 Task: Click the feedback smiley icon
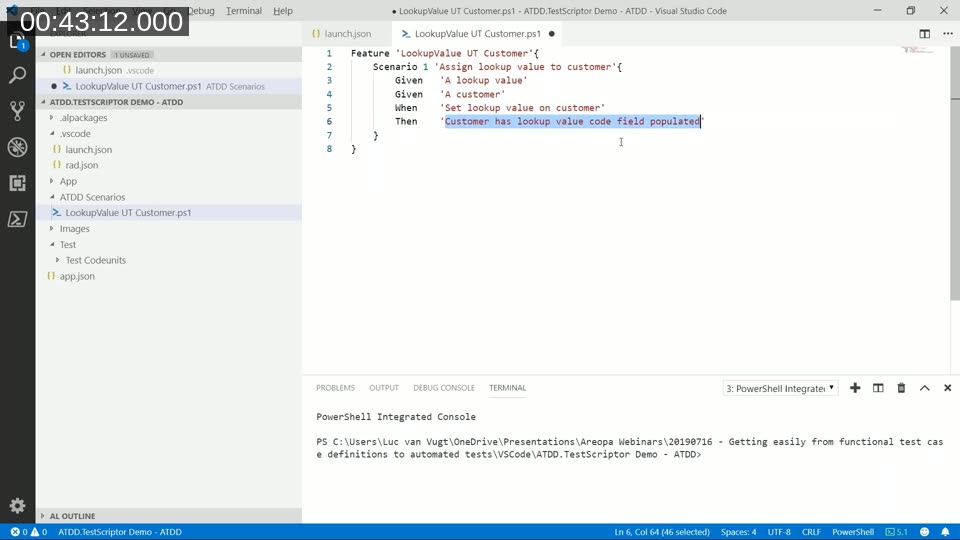point(924,532)
